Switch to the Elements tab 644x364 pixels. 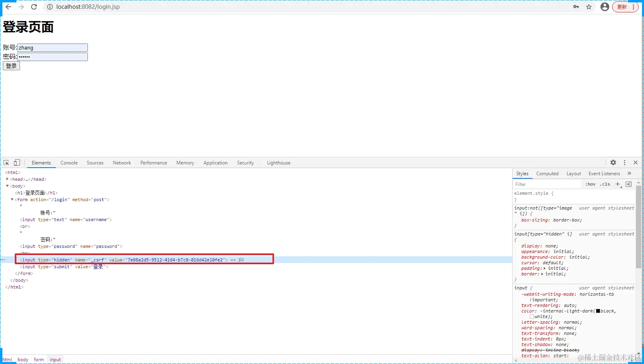(41, 163)
